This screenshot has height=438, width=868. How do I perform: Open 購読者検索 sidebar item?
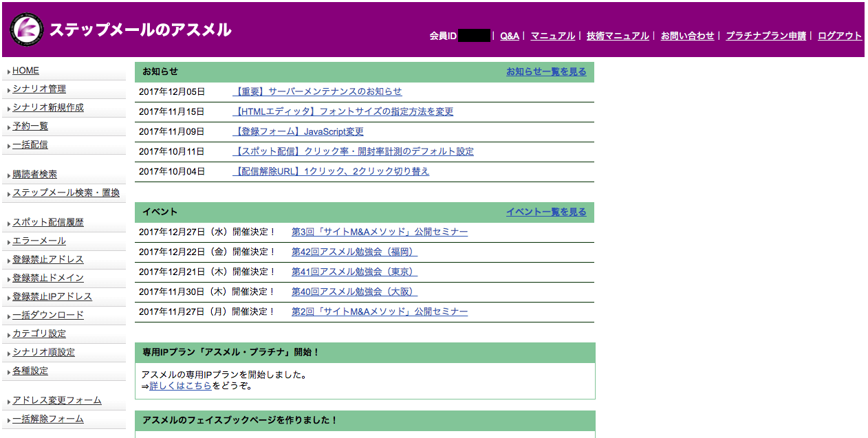click(x=34, y=175)
